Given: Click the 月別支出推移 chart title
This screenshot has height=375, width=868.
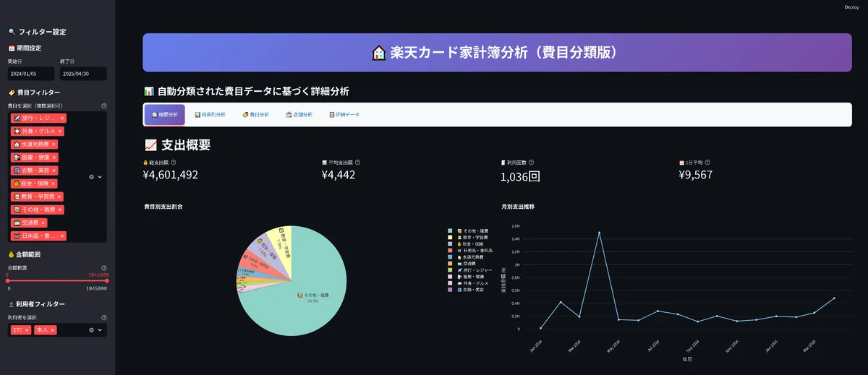Looking at the screenshot, I should tap(518, 207).
